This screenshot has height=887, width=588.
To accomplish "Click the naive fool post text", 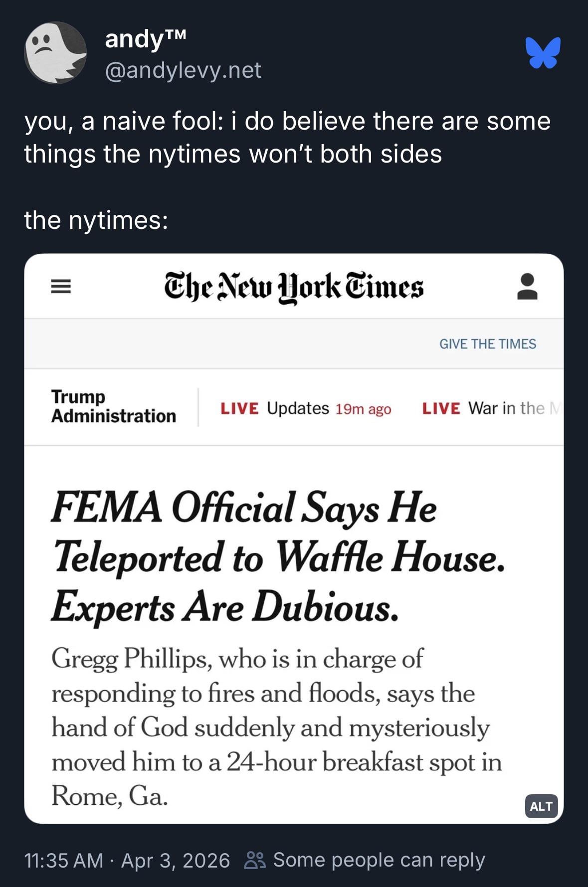I will pyautogui.click(x=287, y=137).
